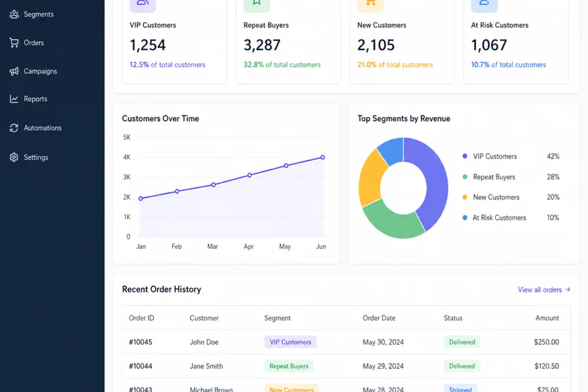Click the Reports chart icon
This screenshot has height=392, width=588.
tap(14, 99)
